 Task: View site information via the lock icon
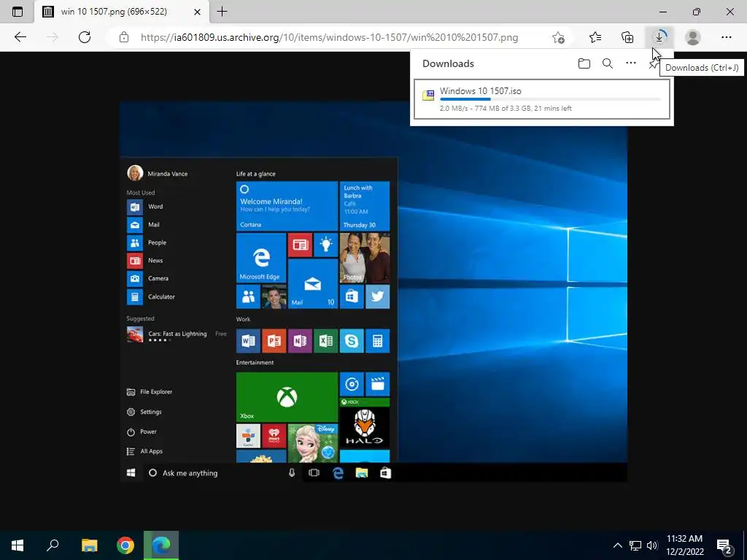124,37
